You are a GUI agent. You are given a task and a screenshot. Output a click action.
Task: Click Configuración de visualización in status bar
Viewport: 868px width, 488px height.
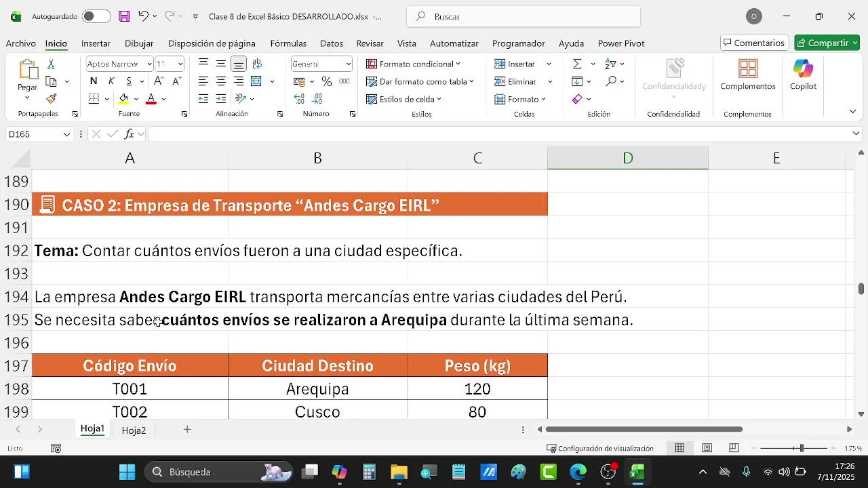tap(600, 448)
